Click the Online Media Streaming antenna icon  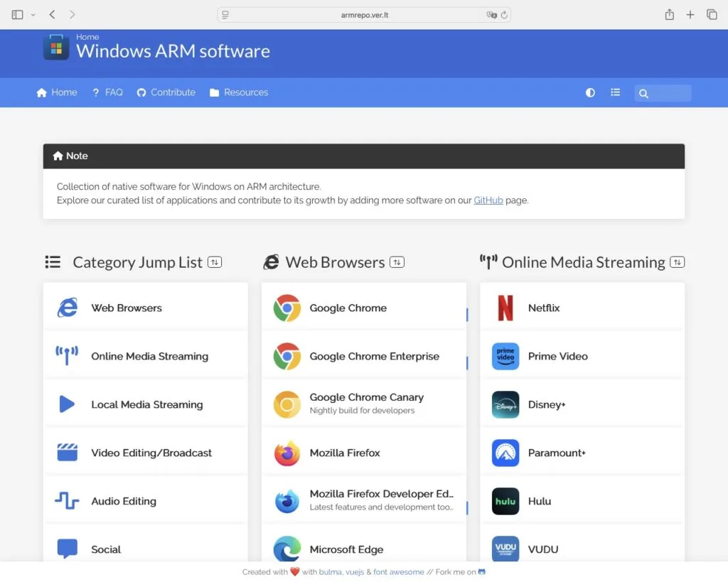[x=68, y=356]
